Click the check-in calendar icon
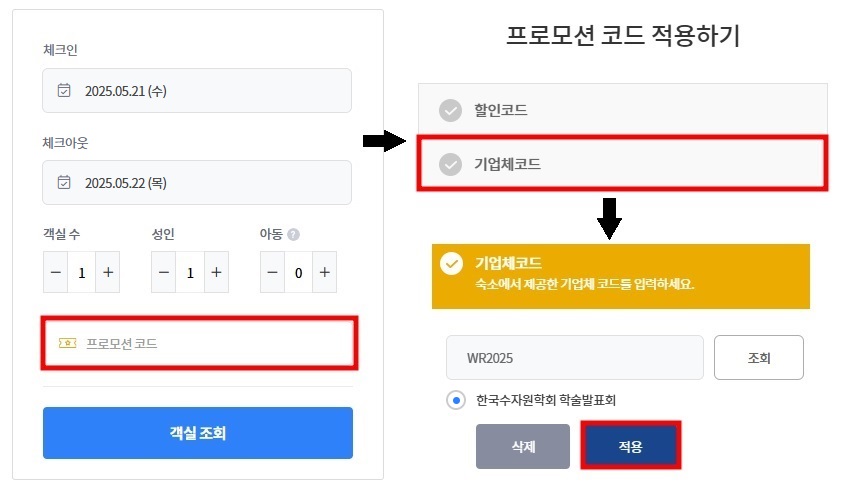This screenshot has width=841, height=493. point(64,90)
